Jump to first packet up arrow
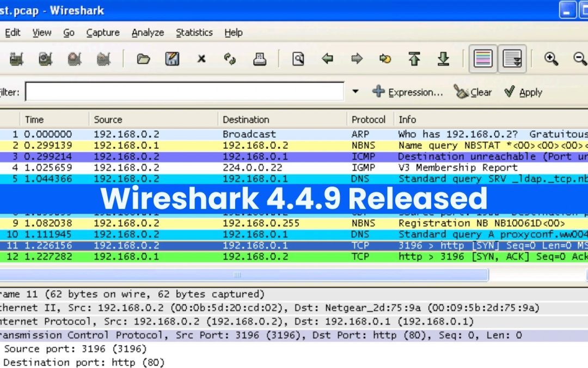Screen dimensions: 588x368 click(414, 58)
